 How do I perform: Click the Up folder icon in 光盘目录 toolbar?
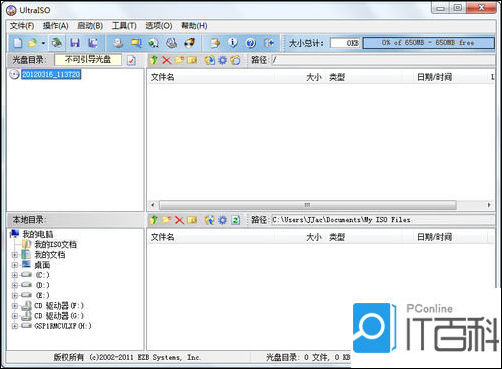click(154, 60)
